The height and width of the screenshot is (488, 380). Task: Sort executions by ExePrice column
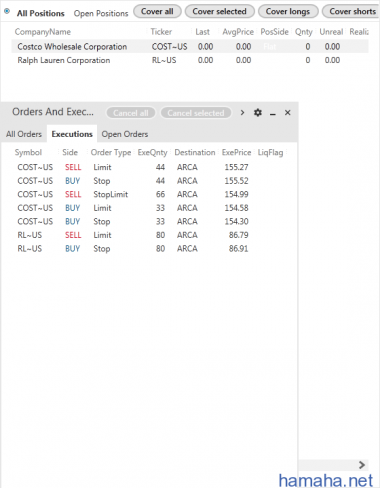point(236,152)
